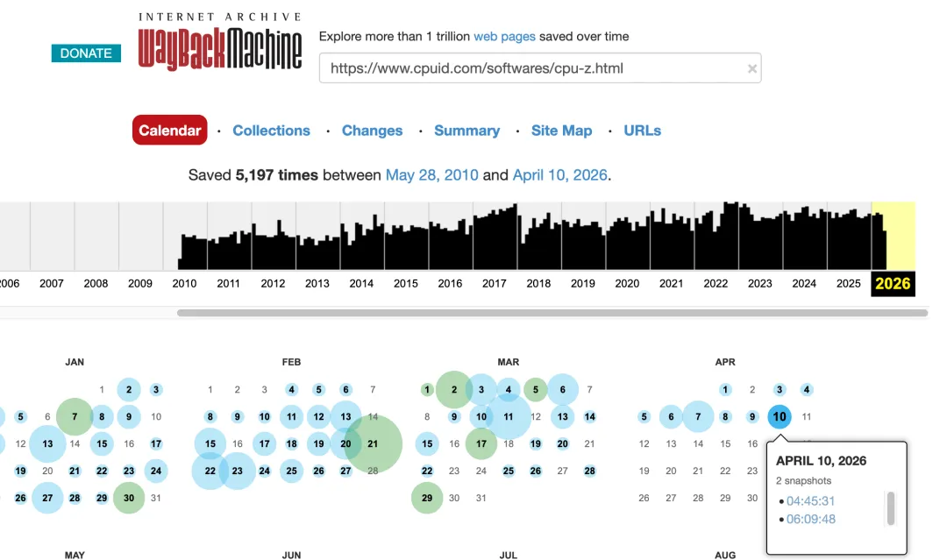Open the 06:09:48 snapshot

click(810, 519)
